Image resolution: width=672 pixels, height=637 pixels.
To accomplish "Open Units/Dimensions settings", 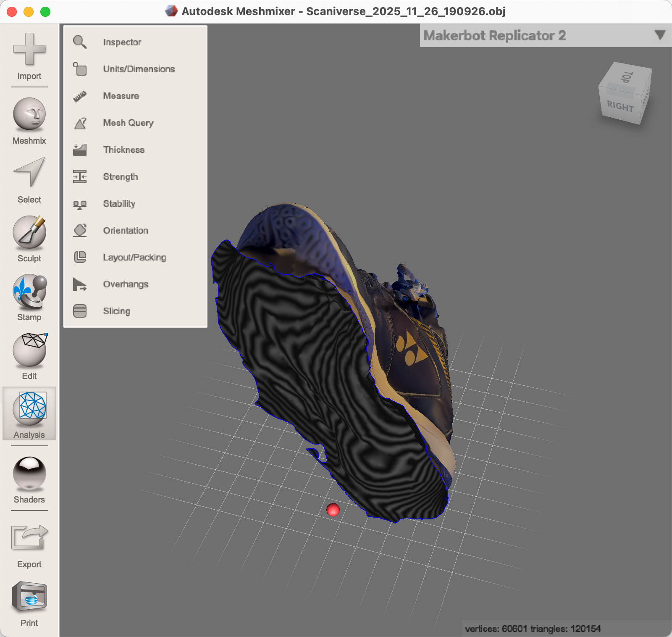I will (139, 69).
